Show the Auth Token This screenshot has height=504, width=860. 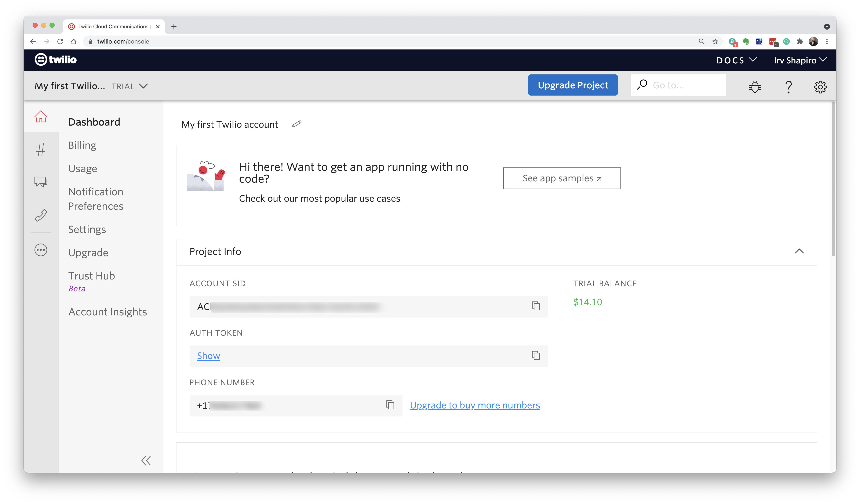pyautogui.click(x=208, y=356)
